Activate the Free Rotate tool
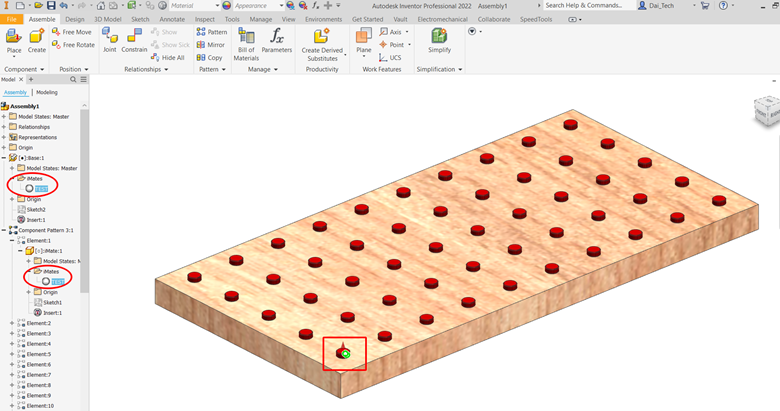The height and width of the screenshot is (411, 780). coord(73,45)
